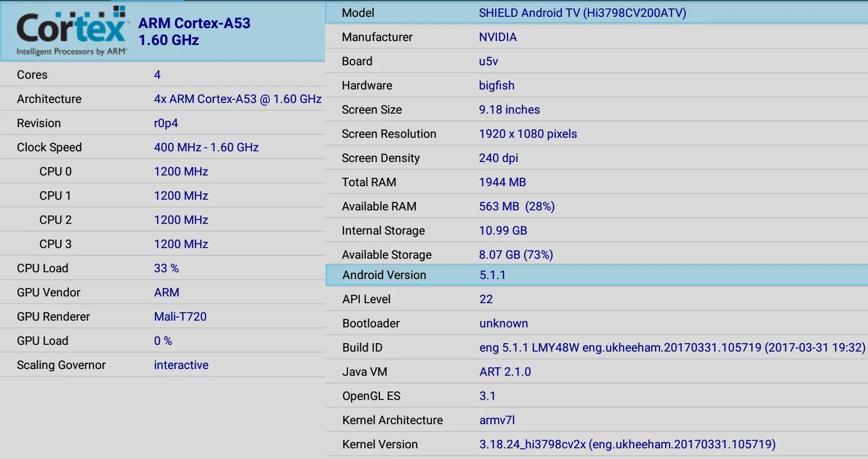
Task: Select Screen Size 9.18 inches value
Action: point(509,110)
